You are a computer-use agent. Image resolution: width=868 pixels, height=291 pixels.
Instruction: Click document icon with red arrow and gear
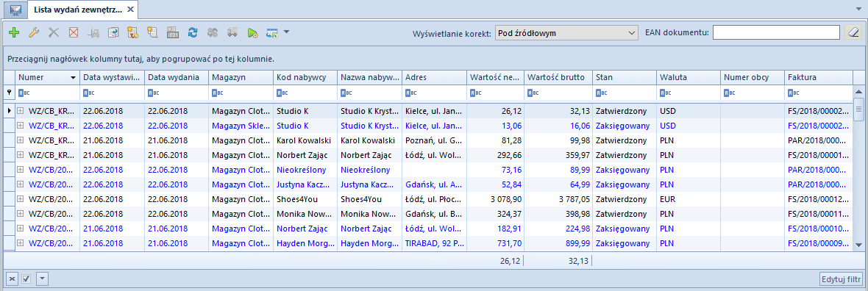coord(133,33)
